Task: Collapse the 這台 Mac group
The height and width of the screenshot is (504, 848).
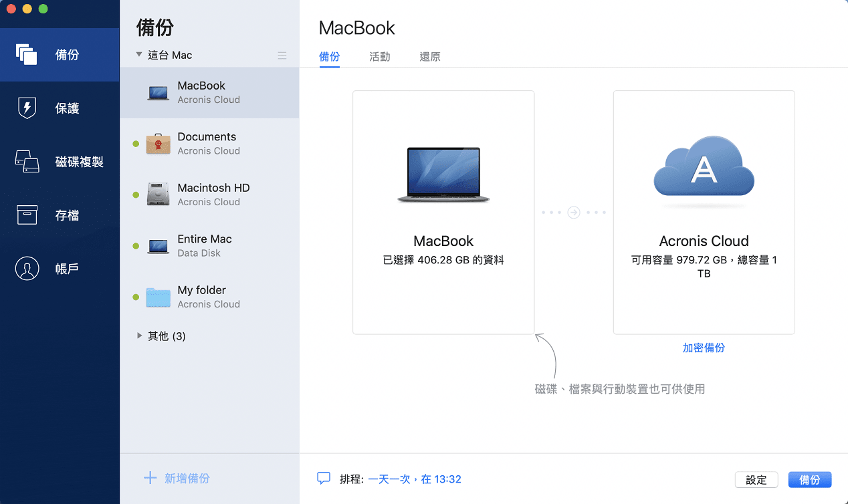Action: click(138, 55)
